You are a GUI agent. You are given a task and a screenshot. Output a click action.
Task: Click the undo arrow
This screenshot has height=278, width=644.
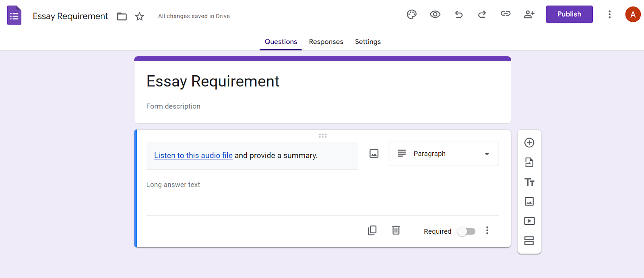tap(458, 15)
